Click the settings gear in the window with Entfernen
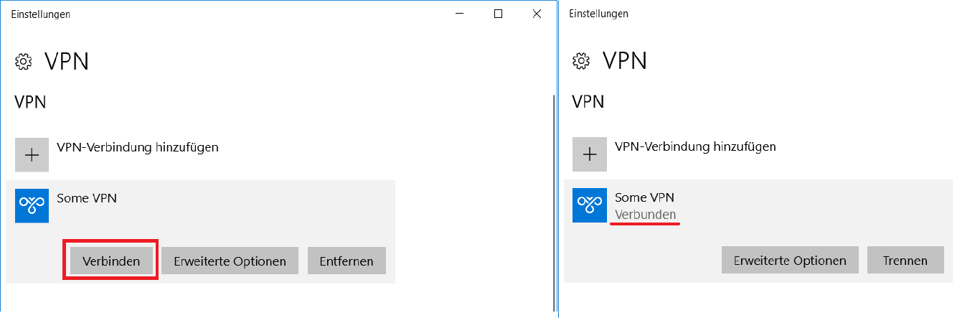980x318 pixels. 24,62
